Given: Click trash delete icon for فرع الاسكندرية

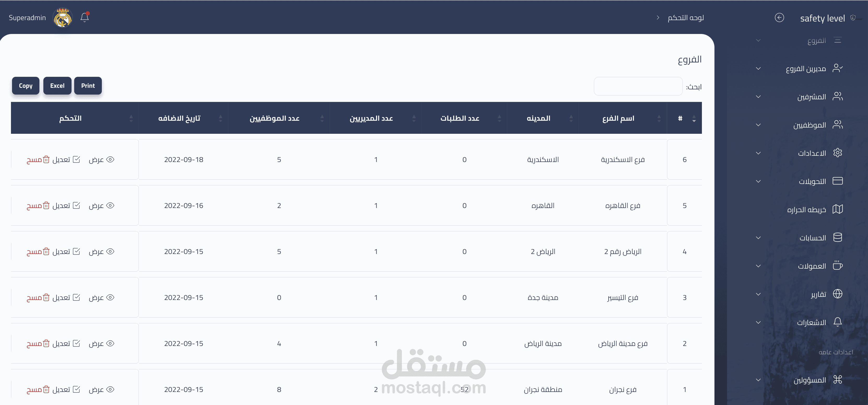Looking at the screenshot, I should 46,159.
